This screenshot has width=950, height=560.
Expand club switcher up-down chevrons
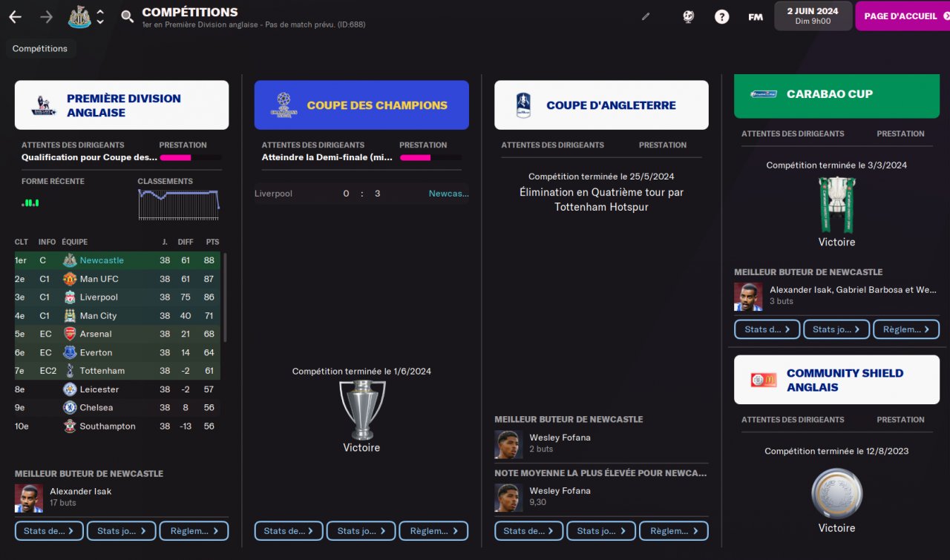click(x=100, y=16)
